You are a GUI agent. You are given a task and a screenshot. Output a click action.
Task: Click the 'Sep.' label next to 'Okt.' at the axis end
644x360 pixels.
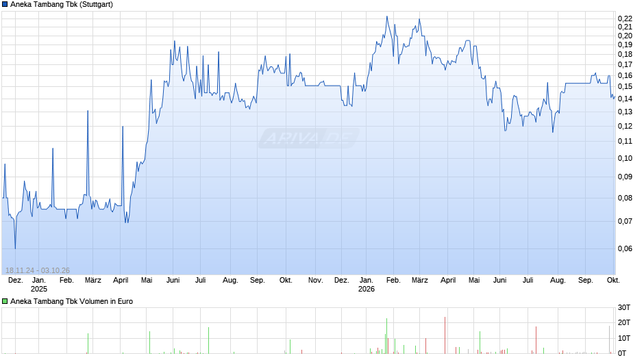[586, 281]
